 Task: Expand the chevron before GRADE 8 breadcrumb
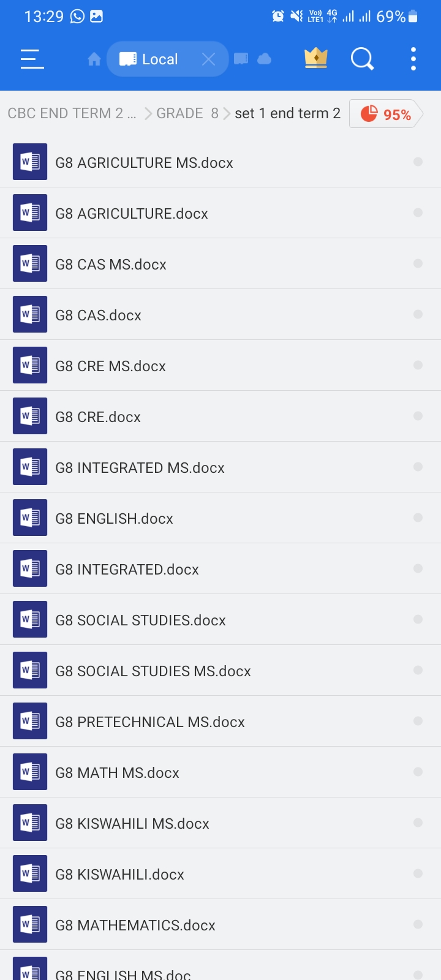click(x=148, y=114)
